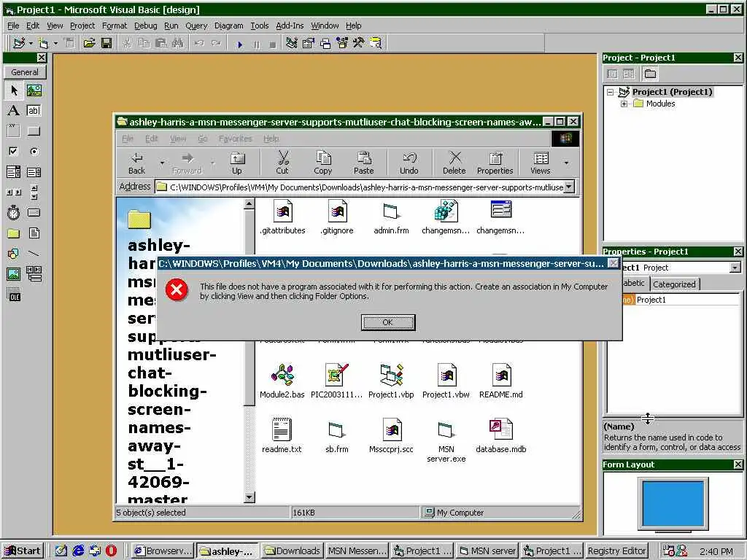The image size is (747, 560).
Task: Select the FileListBox control tool
Action: (x=34, y=233)
